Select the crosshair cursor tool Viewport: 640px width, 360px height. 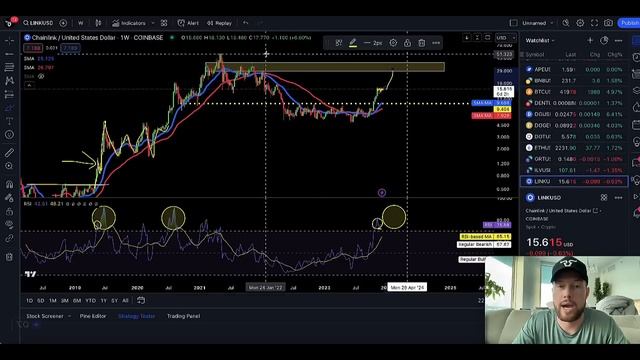coord(9,40)
